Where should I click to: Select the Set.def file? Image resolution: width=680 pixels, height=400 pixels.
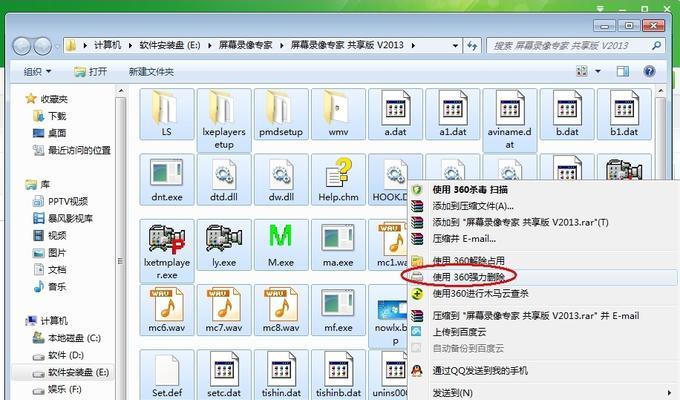[167, 375]
